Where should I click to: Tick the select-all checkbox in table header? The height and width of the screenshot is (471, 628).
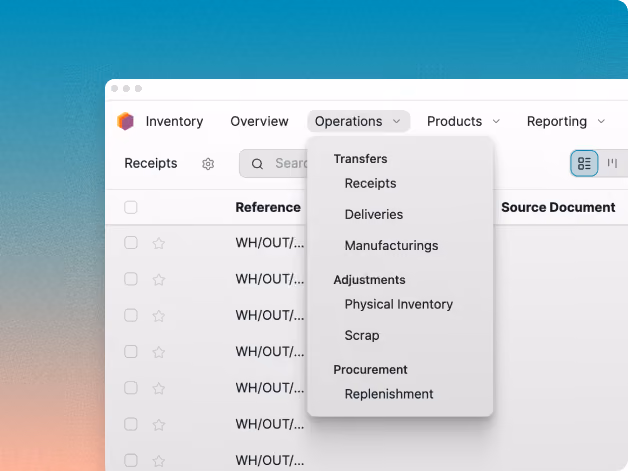coord(131,207)
